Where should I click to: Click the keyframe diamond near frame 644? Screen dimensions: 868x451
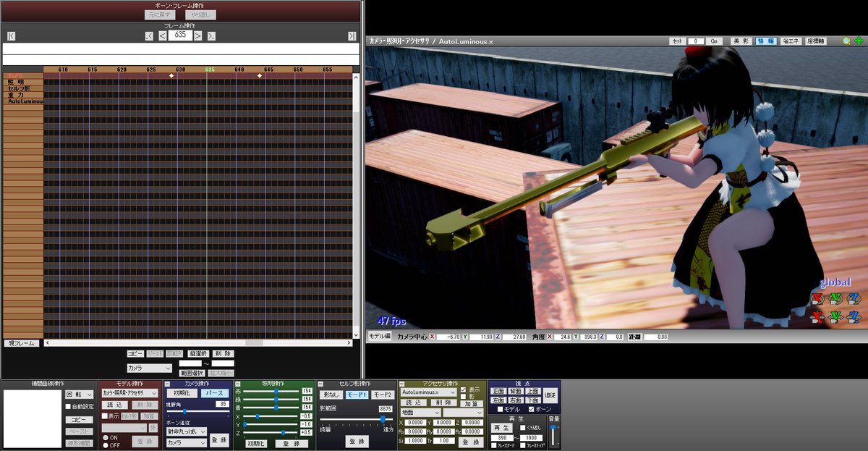tap(260, 75)
